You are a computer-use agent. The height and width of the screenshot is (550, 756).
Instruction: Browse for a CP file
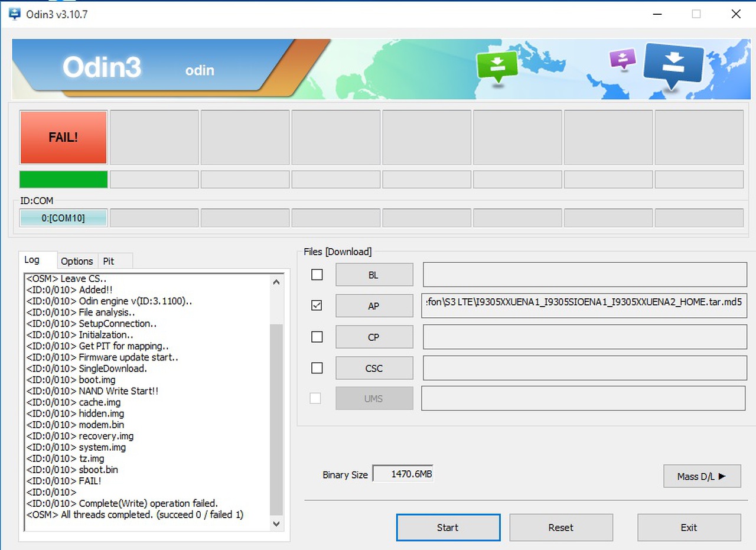tap(374, 337)
